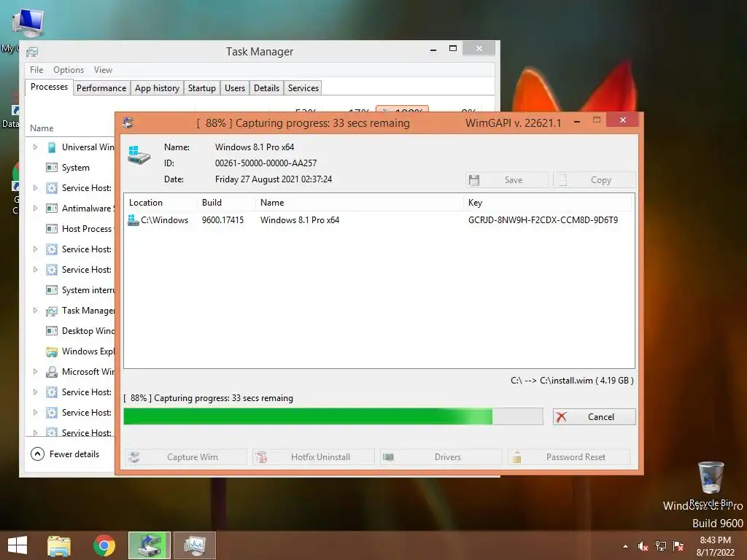
Task: Switch to the Services tab
Action: [x=303, y=88]
